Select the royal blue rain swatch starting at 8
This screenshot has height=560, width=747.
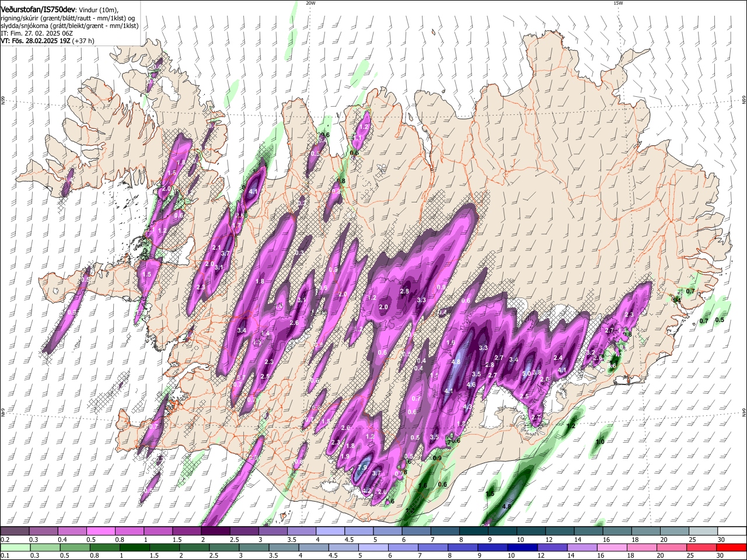(463, 547)
